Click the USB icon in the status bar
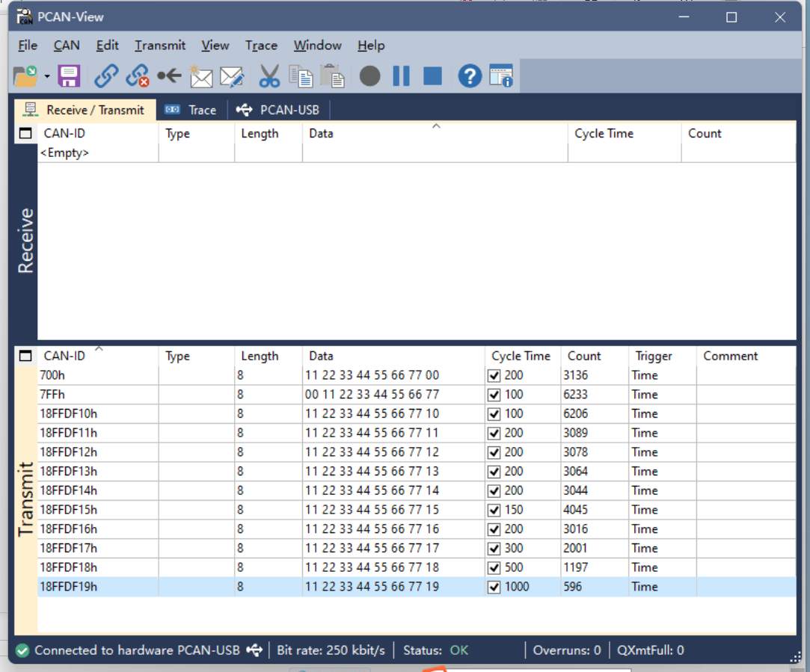Screen dimensions: 810x672 255,650
